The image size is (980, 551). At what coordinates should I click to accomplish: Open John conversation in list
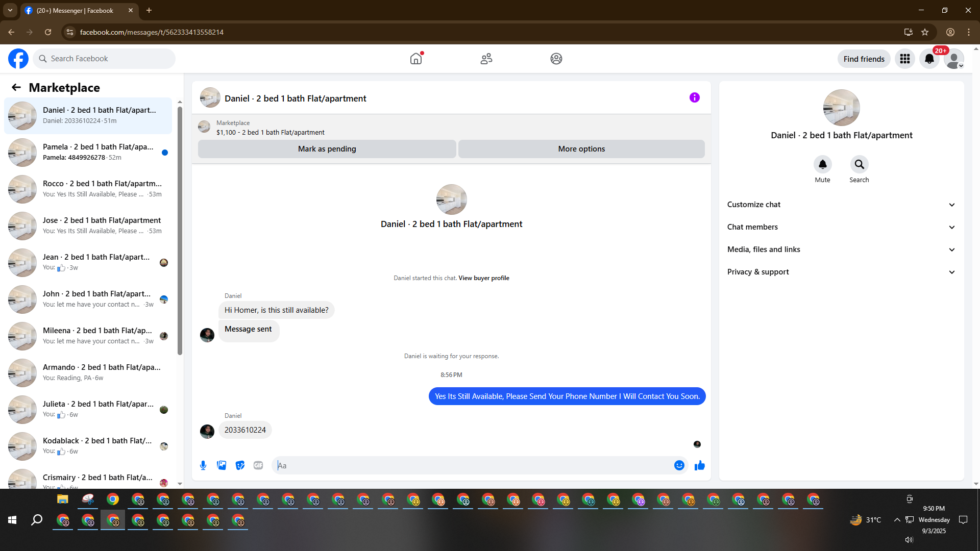coord(88,299)
